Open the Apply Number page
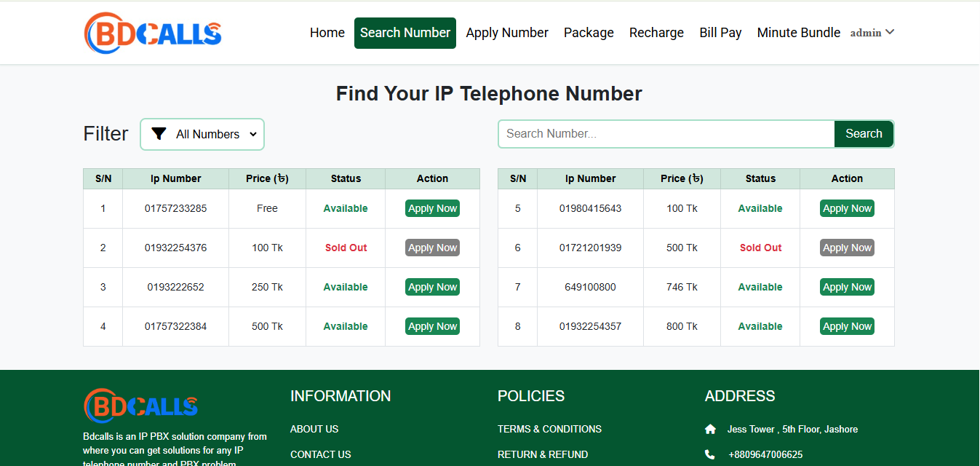This screenshot has height=466, width=980. pyautogui.click(x=507, y=33)
